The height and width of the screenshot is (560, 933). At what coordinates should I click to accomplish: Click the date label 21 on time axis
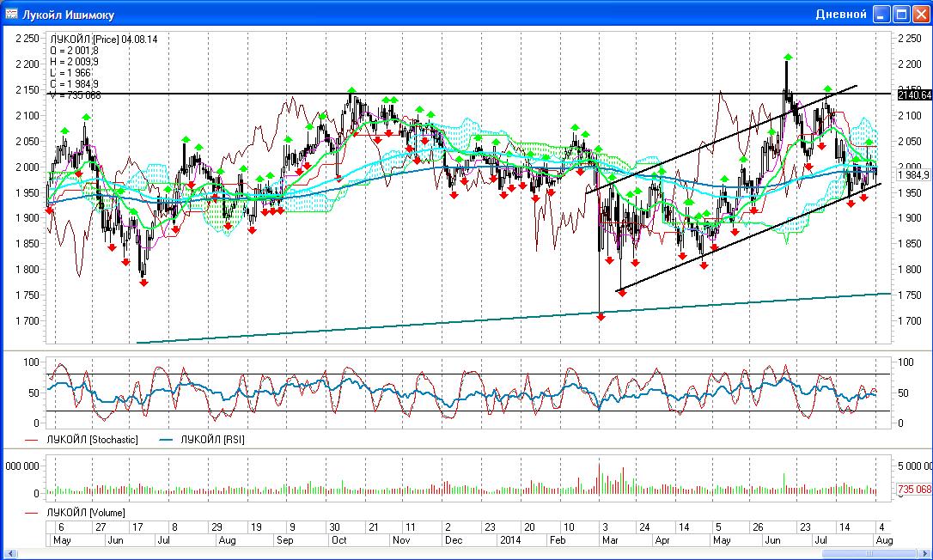coord(374,527)
